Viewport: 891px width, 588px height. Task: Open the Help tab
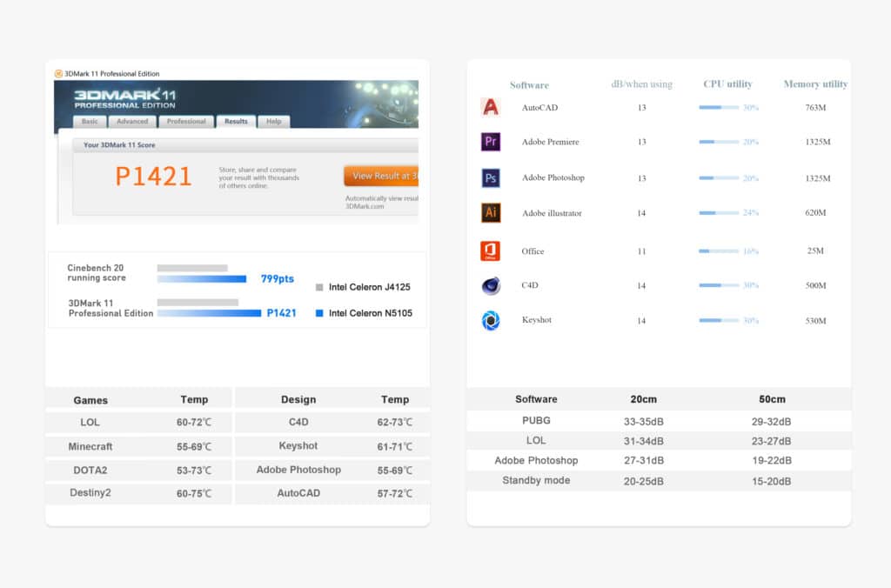pos(274,122)
